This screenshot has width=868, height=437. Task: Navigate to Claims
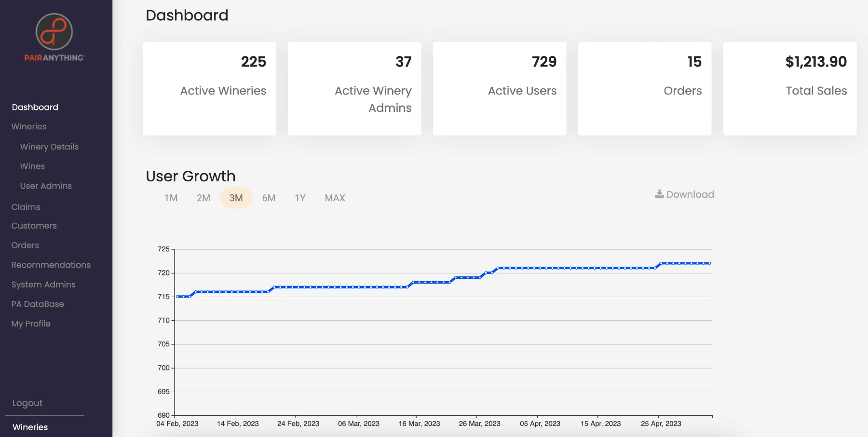coord(26,207)
